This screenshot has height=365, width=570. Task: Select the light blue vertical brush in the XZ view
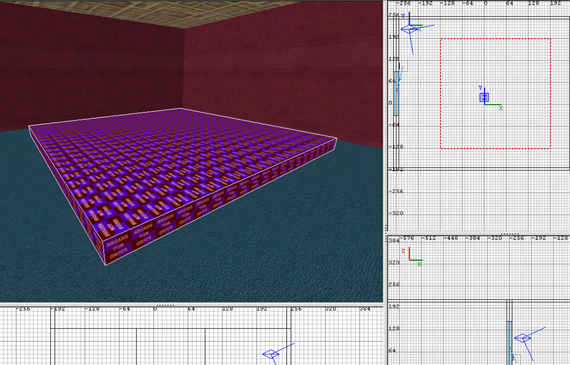click(510, 343)
